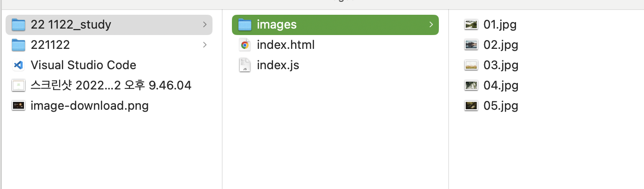This screenshot has height=189, width=644.
Task: Expand the images folder chevron
Action: [x=431, y=24]
